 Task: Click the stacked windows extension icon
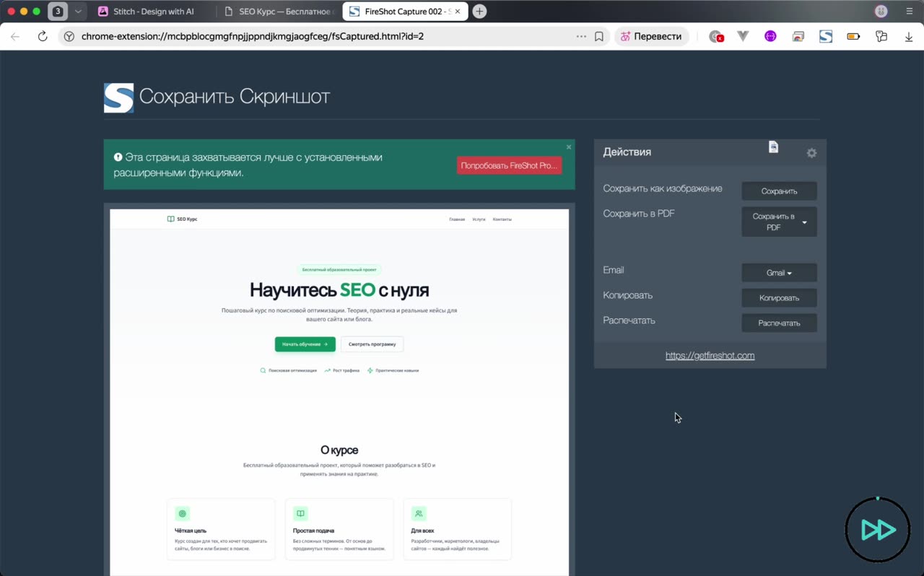(x=798, y=36)
